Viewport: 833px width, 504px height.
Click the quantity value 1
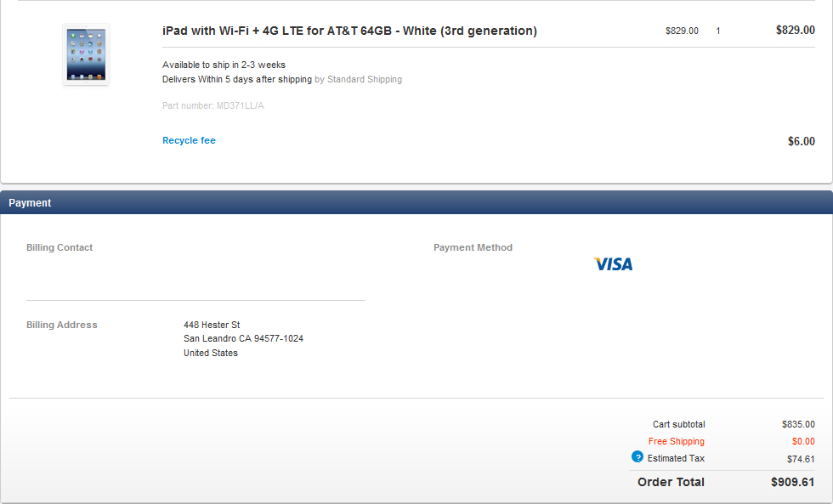718,31
